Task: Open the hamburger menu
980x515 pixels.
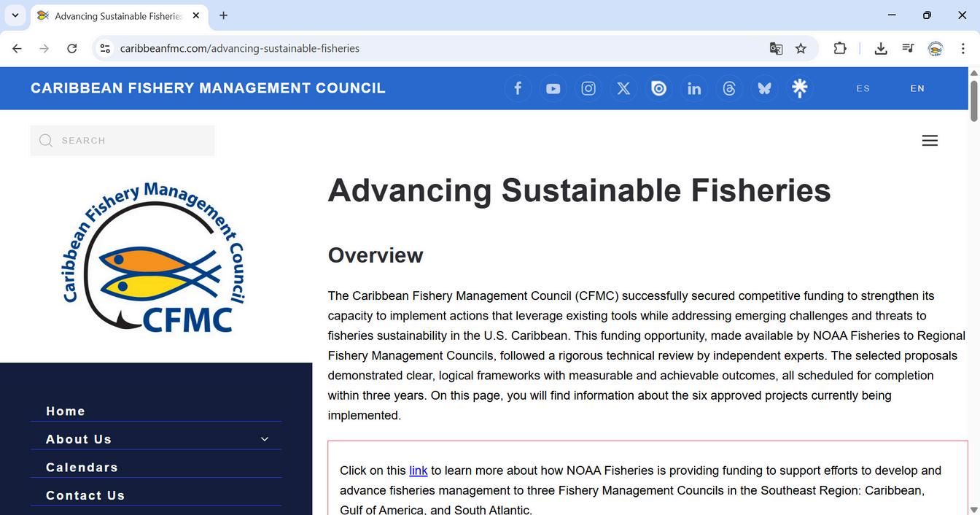Action: tap(930, 141)
